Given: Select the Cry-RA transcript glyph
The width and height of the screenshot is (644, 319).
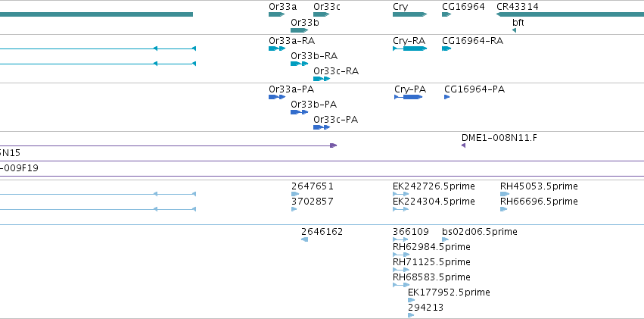Looking at the screenshot, I should pyautogui.click(x=410, y=48).
